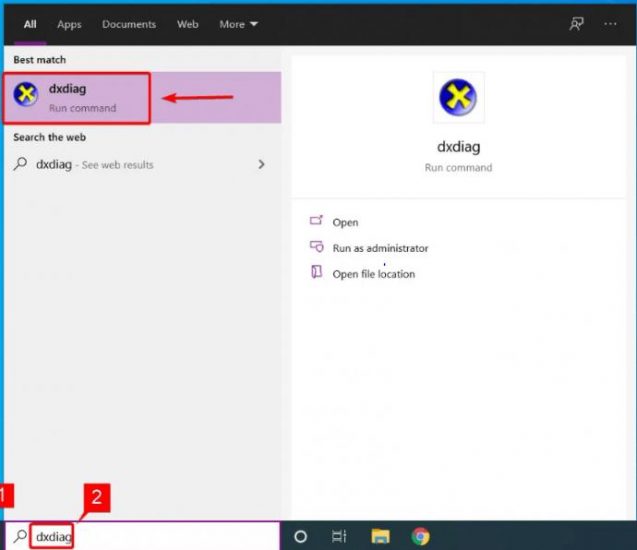Click the search magnifier in taskbar box
This screenshot has width=637, height=550.
(x=20, y=536)
